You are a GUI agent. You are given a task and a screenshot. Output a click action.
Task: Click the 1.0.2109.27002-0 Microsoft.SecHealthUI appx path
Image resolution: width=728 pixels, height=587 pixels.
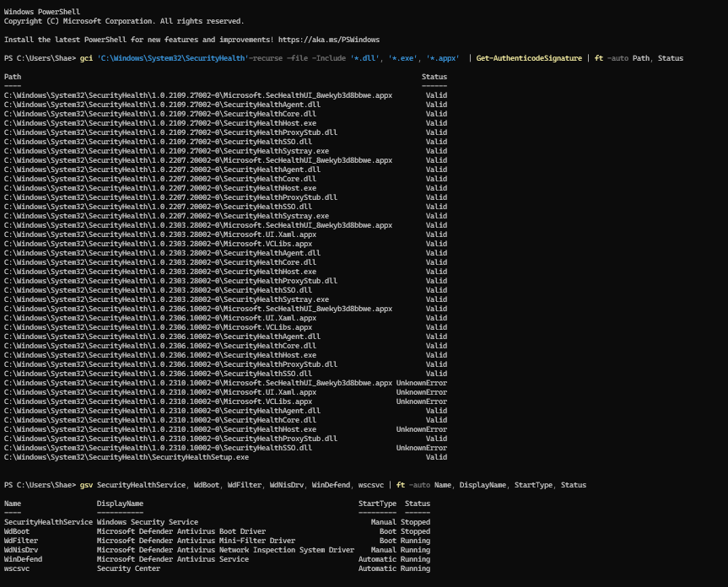click(198, 95)
